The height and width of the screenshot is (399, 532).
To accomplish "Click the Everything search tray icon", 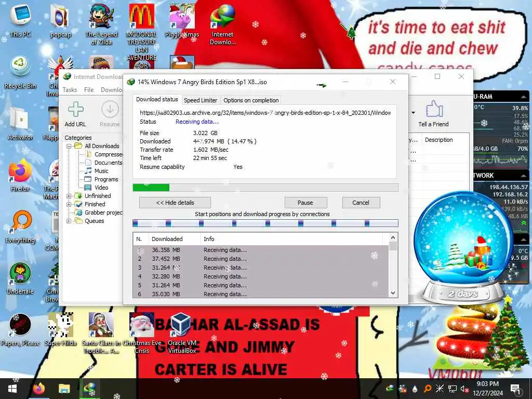I will coord(428,389).
